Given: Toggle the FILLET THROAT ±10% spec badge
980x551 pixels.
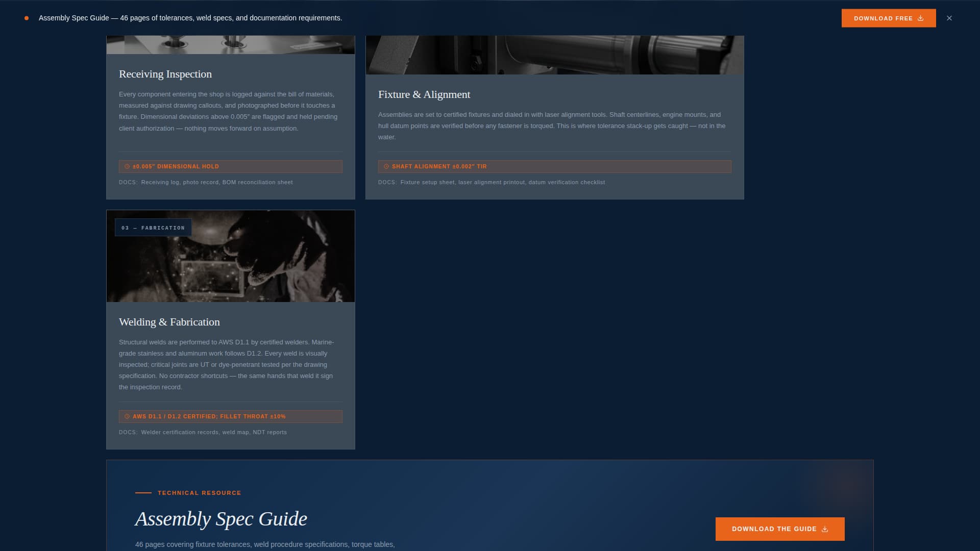Looking at the screenshot, I should coord(230,416).
